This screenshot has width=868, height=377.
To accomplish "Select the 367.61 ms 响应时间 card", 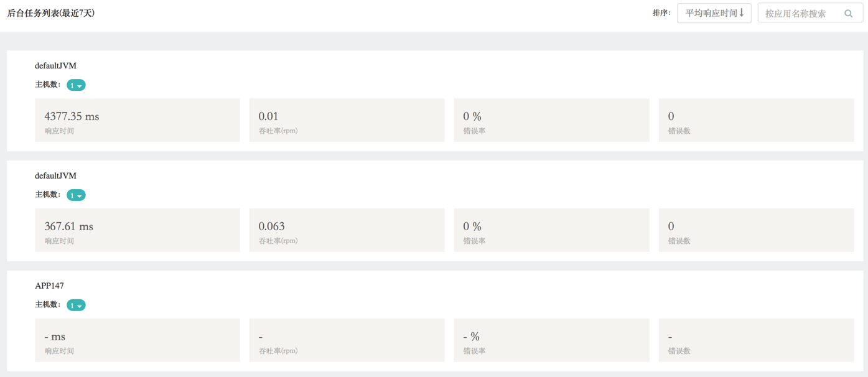I will click(137, 230).
